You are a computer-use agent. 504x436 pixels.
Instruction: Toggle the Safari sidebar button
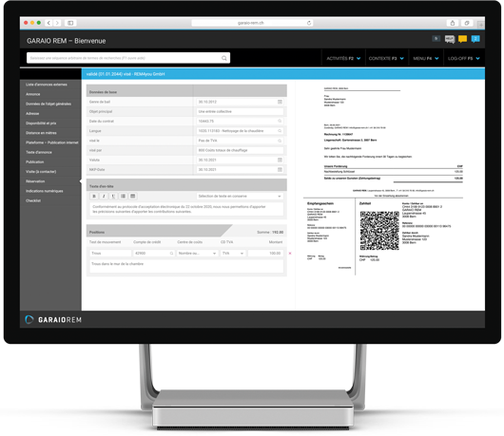[x=70, y=23]
